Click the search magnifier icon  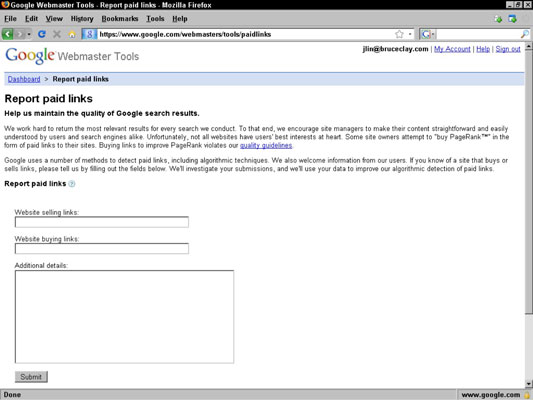[525, 34]
